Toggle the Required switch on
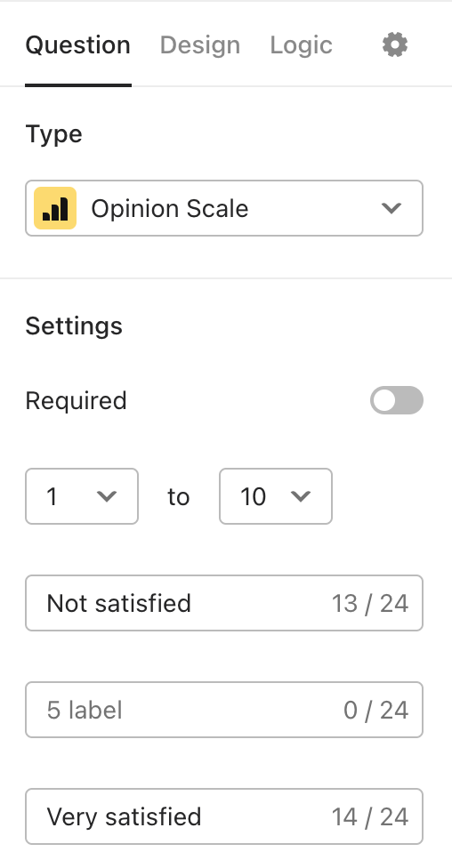 pos(397,400)
